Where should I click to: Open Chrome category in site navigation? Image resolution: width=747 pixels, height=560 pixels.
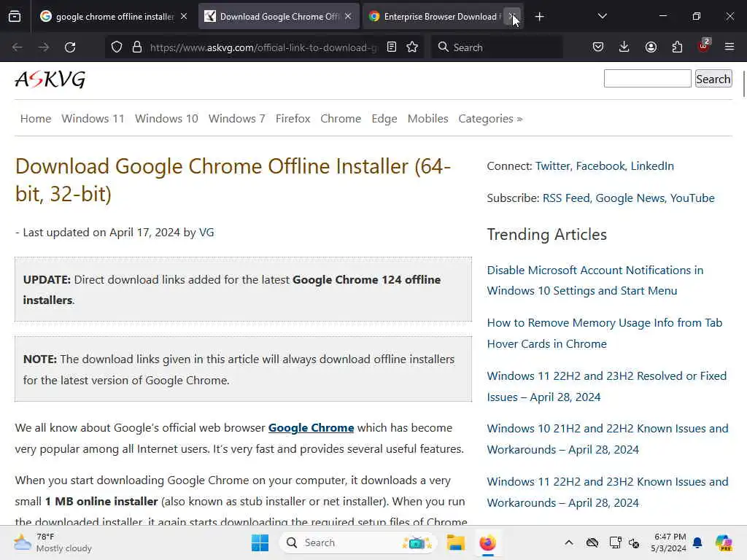pos(341,119)
